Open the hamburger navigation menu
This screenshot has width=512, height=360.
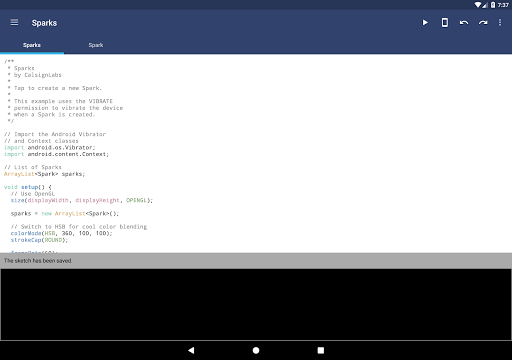[14, 22]
